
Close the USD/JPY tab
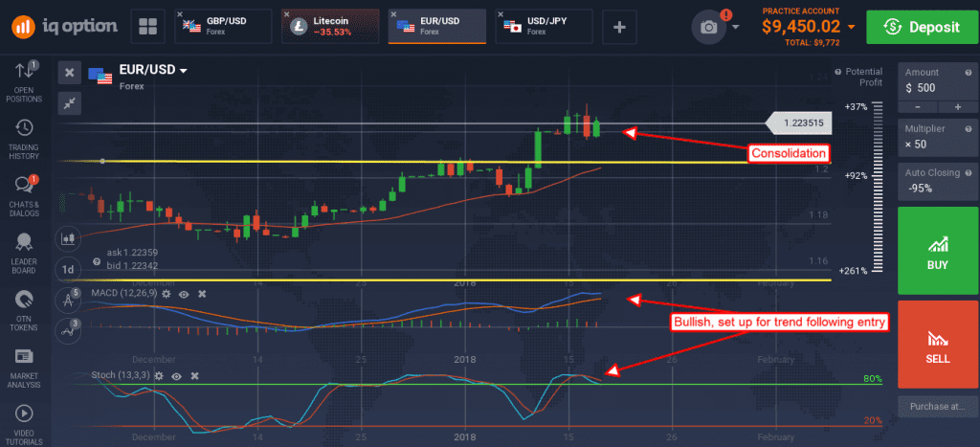click(501, 13)
